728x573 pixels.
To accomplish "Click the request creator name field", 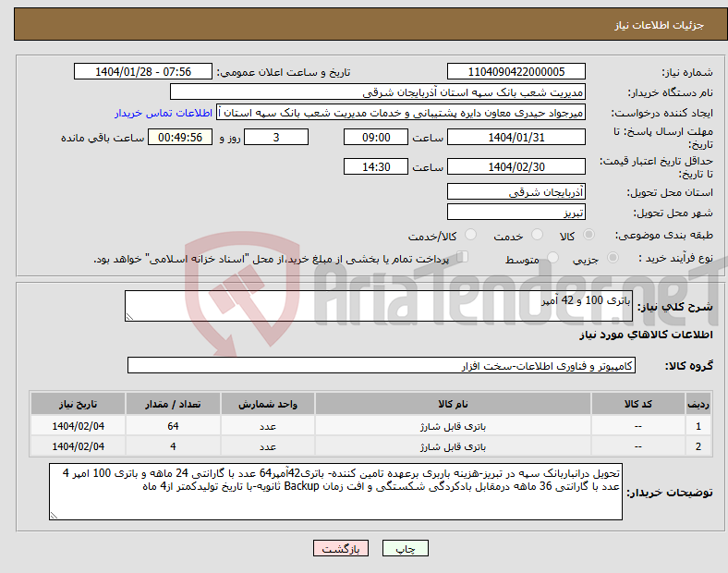I will pyautogui.click(x=401, y=113).
